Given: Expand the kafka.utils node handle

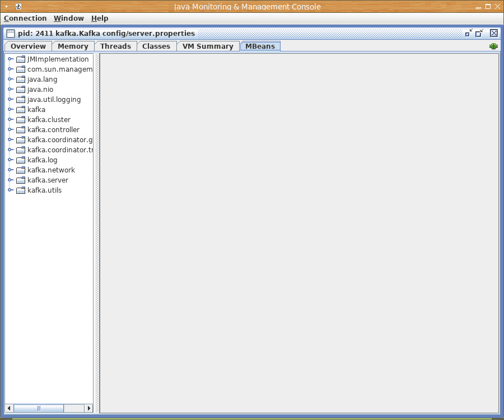Looking at the screenshot, I should coord(10,190).
